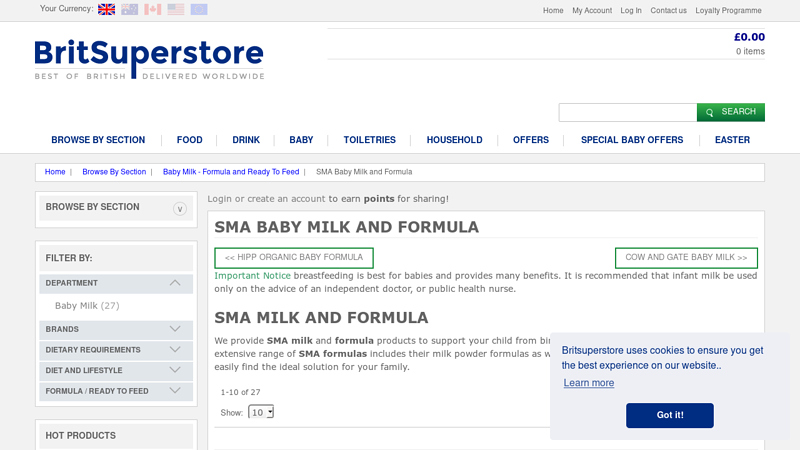The height and width of the screenshot is (450, 800).
Task: Open the Browse By Section menu
Action: (98, 140)
